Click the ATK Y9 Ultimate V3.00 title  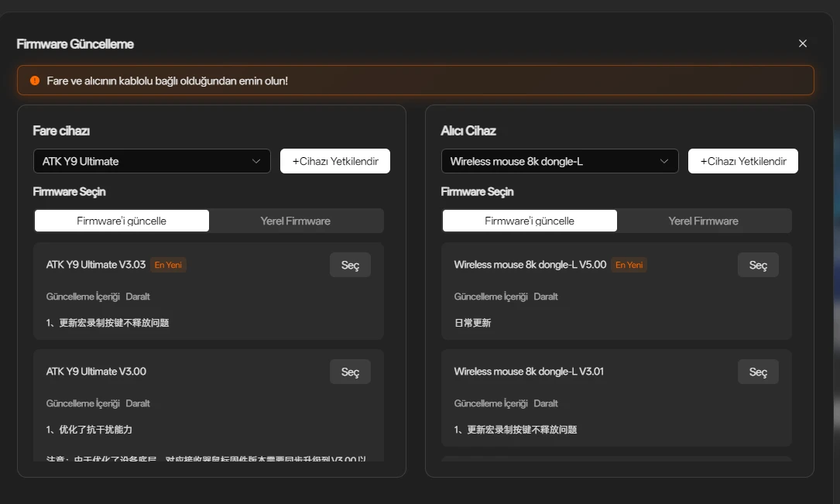pyautogui.click(x=96, y=371)
